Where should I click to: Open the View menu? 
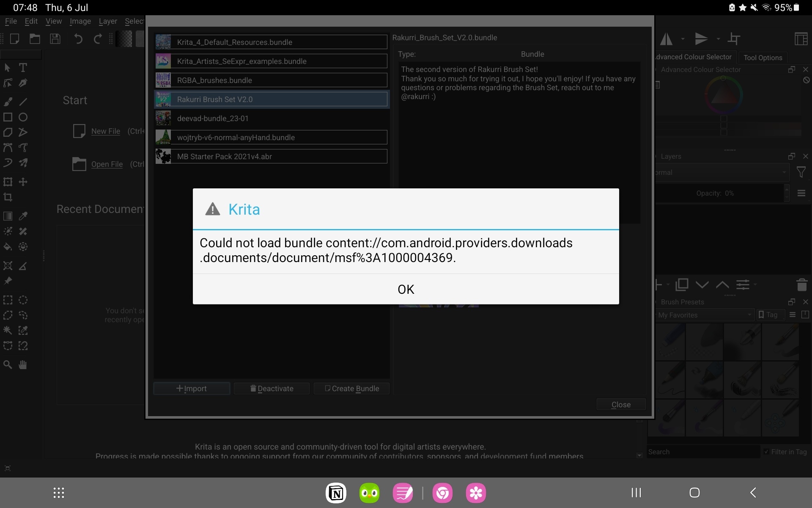(x=54, y=21)
